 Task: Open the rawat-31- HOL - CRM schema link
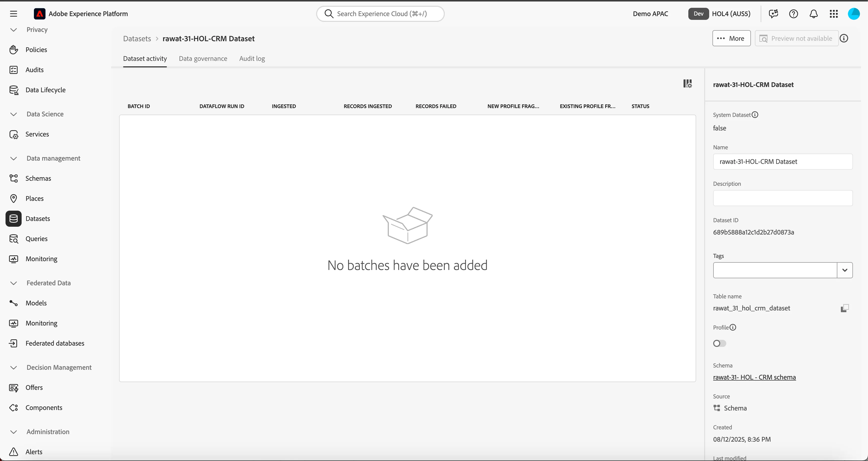(x=754, y=377)
